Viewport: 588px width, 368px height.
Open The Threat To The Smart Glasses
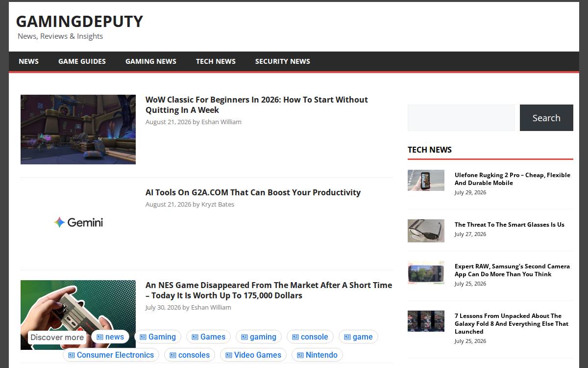(x=510, y=224)
